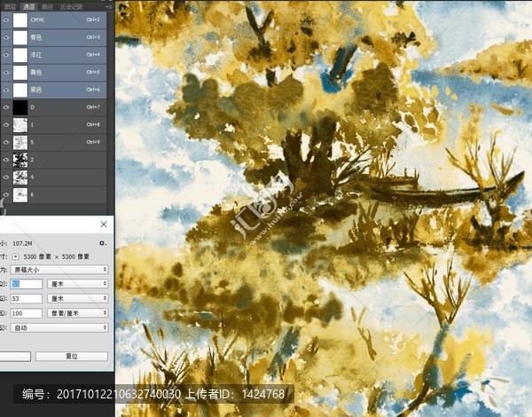Toggle eye icon for channel 1
Viewport: 532px width, 417px height.
coord(6,125)
